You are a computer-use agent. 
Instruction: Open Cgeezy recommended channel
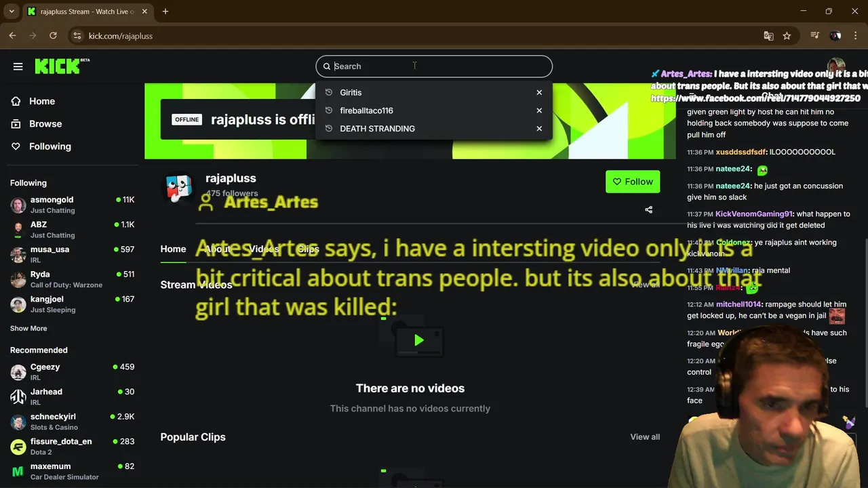[73, 371]
